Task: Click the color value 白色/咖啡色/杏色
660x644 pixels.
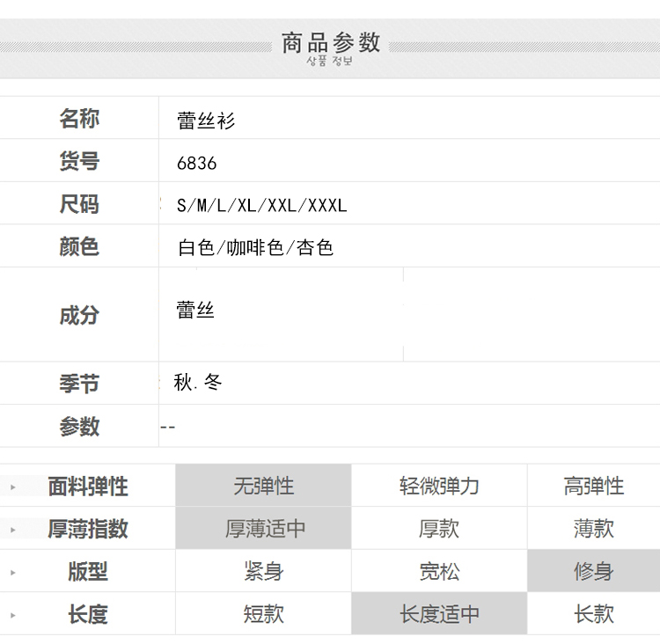Action: pos(255,248)
